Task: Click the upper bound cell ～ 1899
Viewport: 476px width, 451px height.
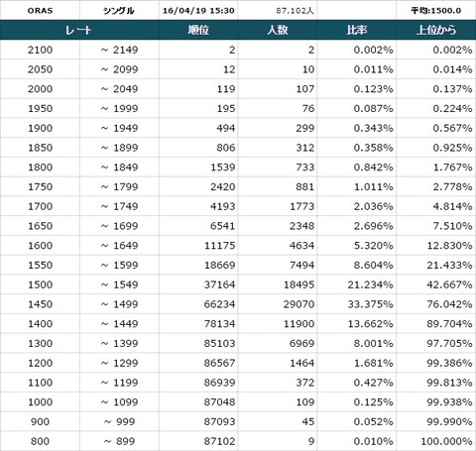Action: click(119, 148)
